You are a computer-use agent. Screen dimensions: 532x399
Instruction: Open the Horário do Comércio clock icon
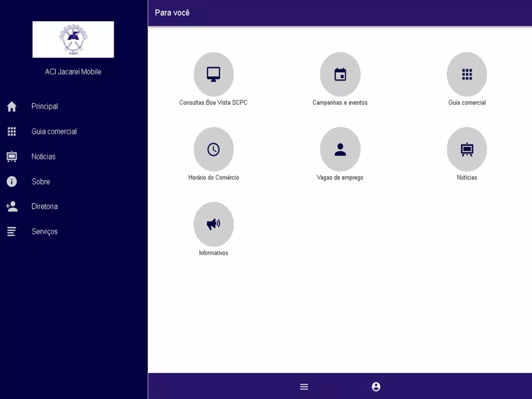point(213,149)
